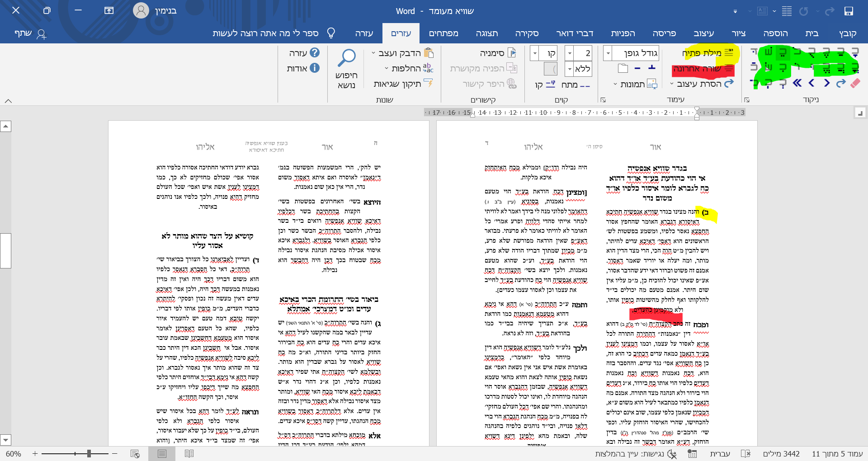The image size is (868, 461).
Task: Click the חיפוש נושא magnifier icon
Action: point(347,59)
